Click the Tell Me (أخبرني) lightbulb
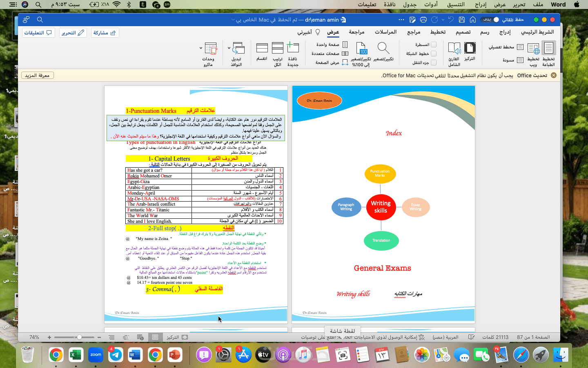Image resolution: width=588 pixels, height=368 pixels. click(x=318, y=32)
